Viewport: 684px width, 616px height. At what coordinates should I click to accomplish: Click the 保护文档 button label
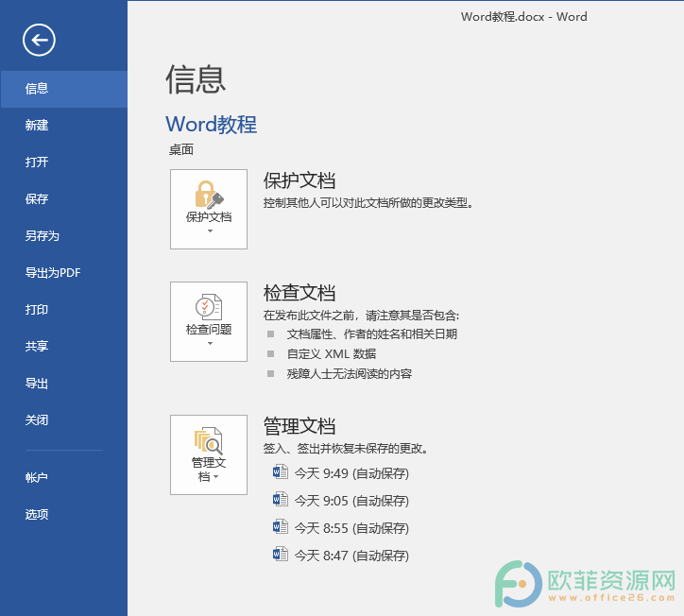coord(209,217)
